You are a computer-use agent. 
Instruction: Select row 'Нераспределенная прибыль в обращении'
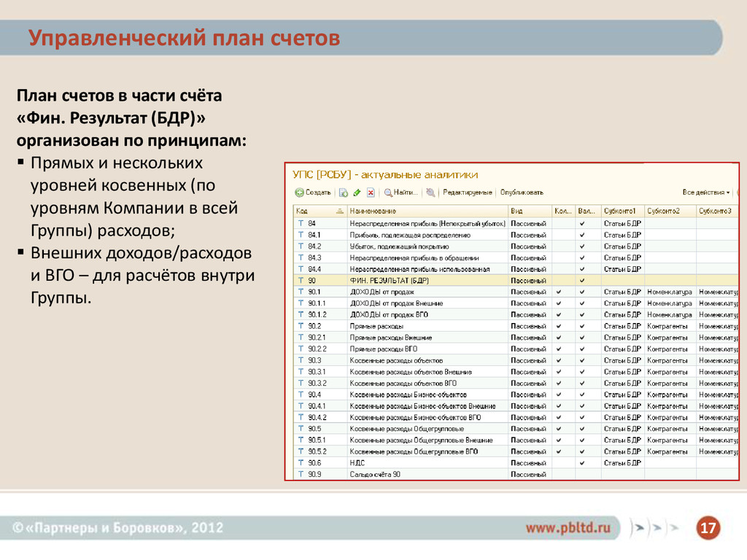point(516,257)
